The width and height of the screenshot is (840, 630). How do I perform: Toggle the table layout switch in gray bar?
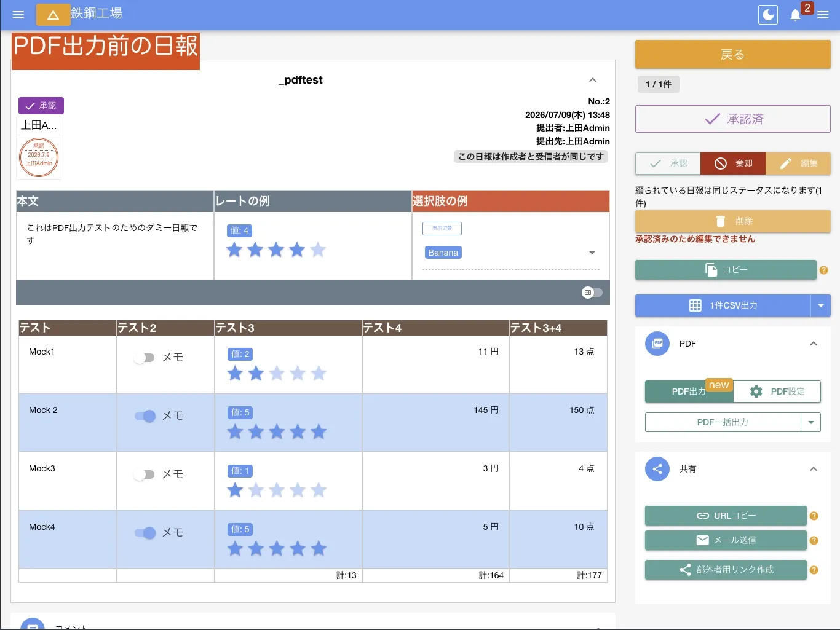coord(592,293)
